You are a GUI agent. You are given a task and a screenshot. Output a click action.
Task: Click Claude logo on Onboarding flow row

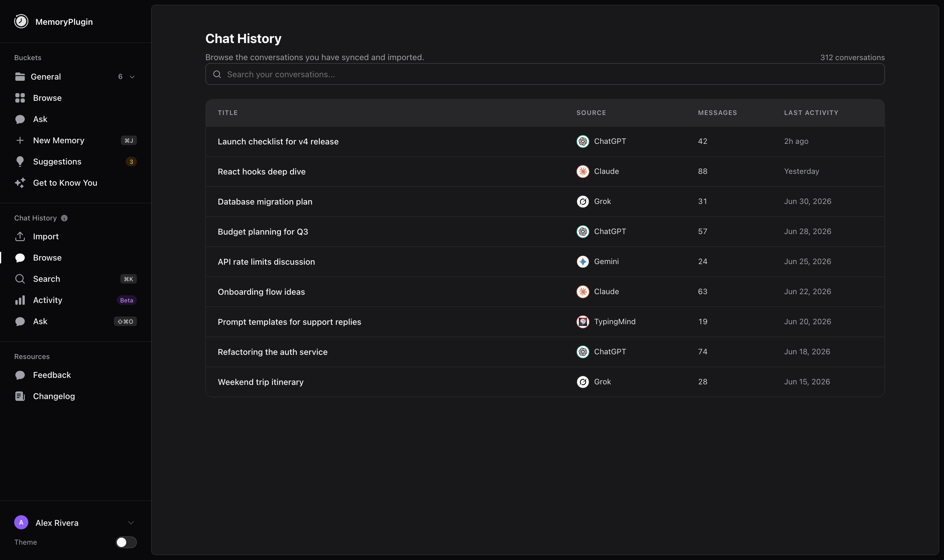point(583,292)
